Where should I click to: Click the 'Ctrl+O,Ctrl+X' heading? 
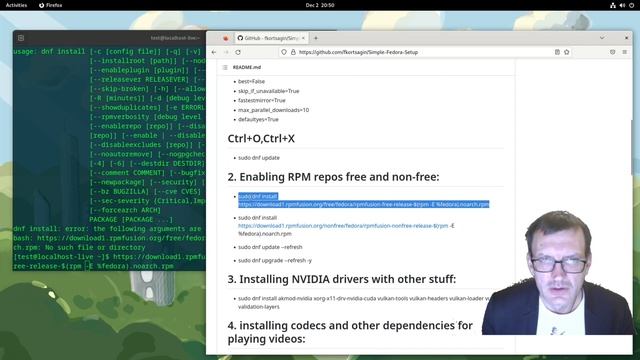[261, 138]
